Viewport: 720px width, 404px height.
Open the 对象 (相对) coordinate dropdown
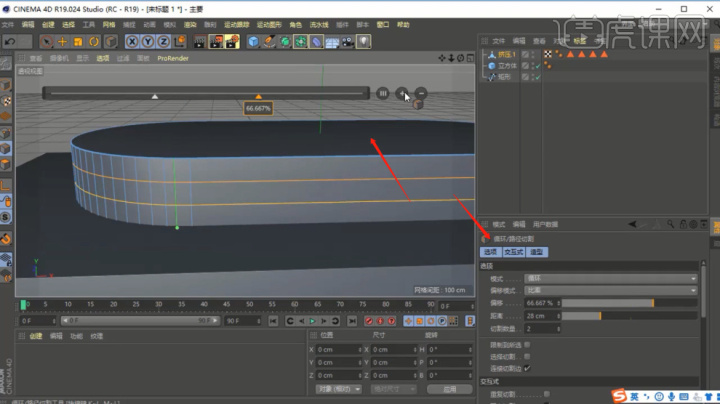click(339, 389)
